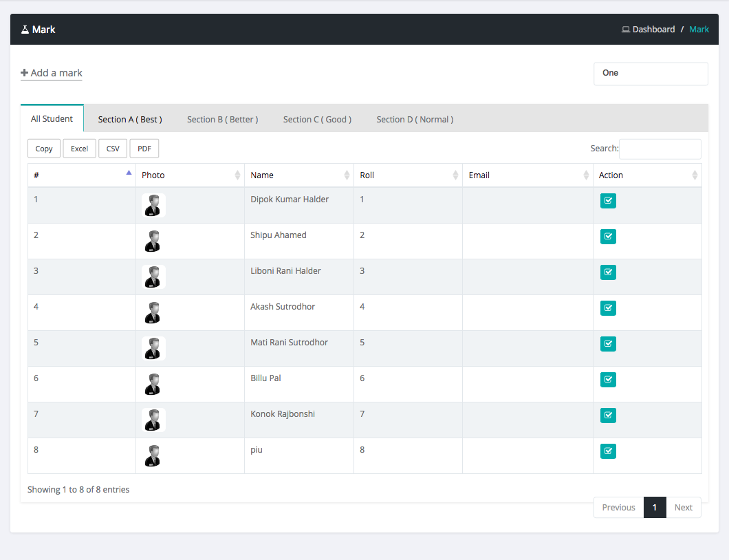Open Section D ( Normal ) tab
Viewport: 729px width, 560px height.
click(x=415, y=120)
